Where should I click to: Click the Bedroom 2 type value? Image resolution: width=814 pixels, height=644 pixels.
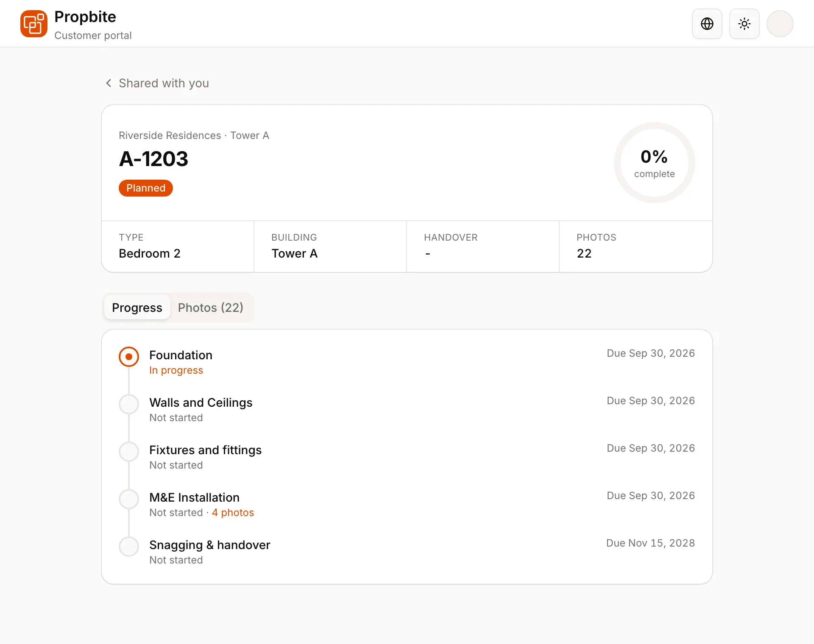pos(150,253)
